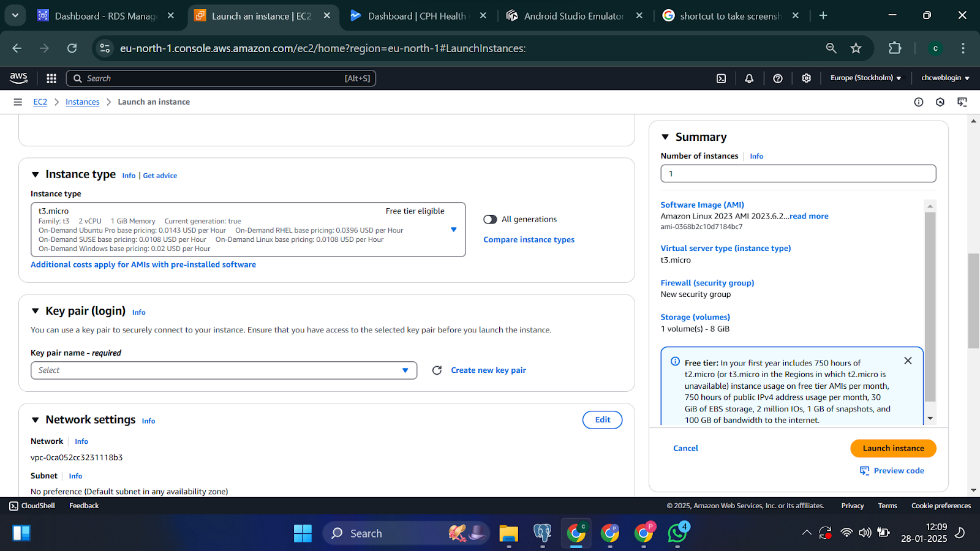This screenshot has width=980, height=551.
Task: Open the browser extensions puzzle icon
Action: (895, 48)
